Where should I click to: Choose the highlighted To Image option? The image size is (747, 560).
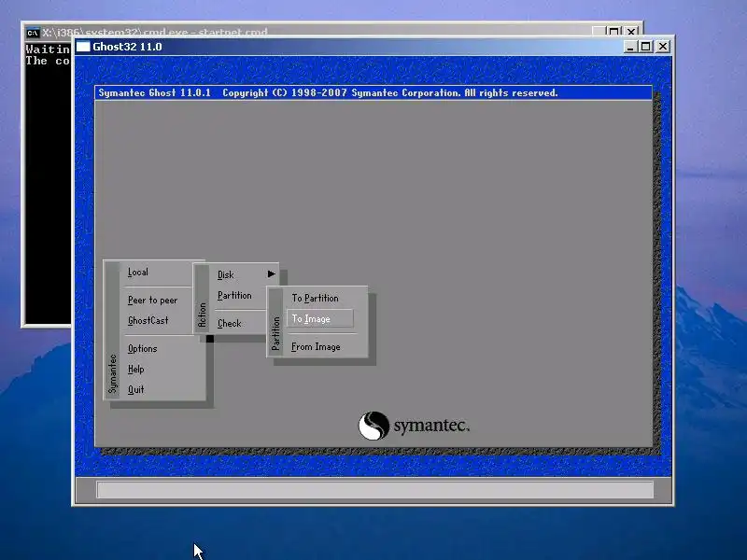click(x=320, y=318)
